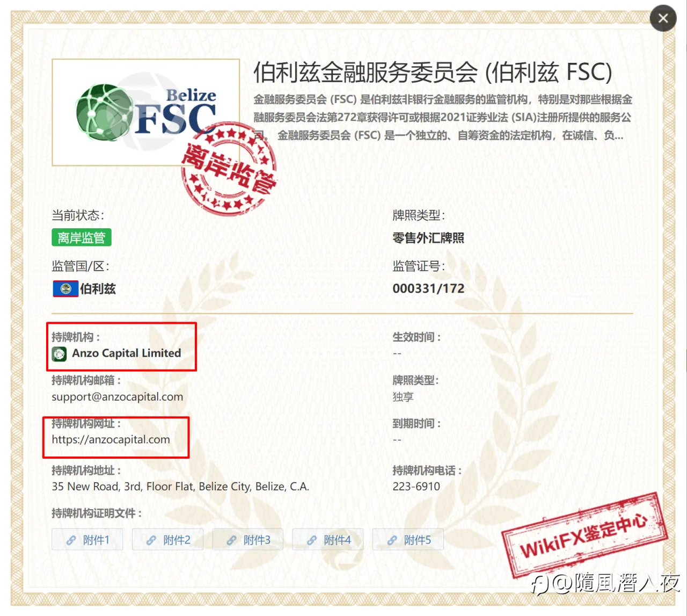Image resolution: width=687 pixels, height=616 pixels.
Task: Click the phone number 223-6910
Action: [x=416, y=487]
